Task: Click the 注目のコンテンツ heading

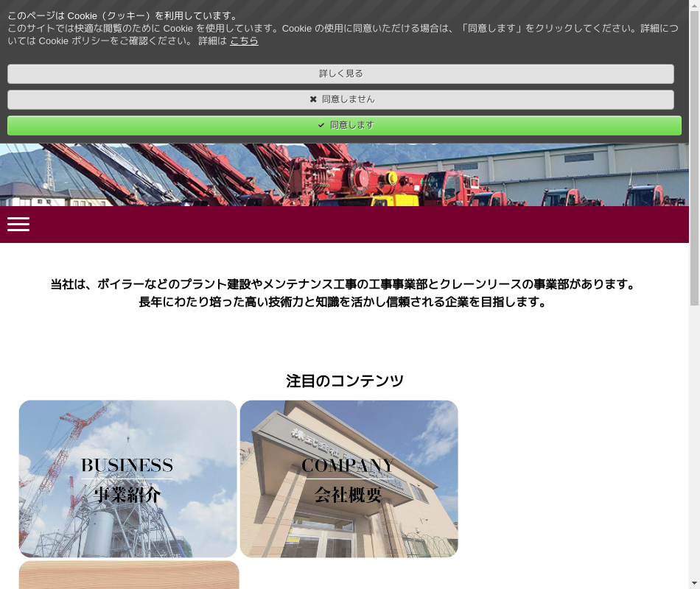Action: (x=344, y=381)
